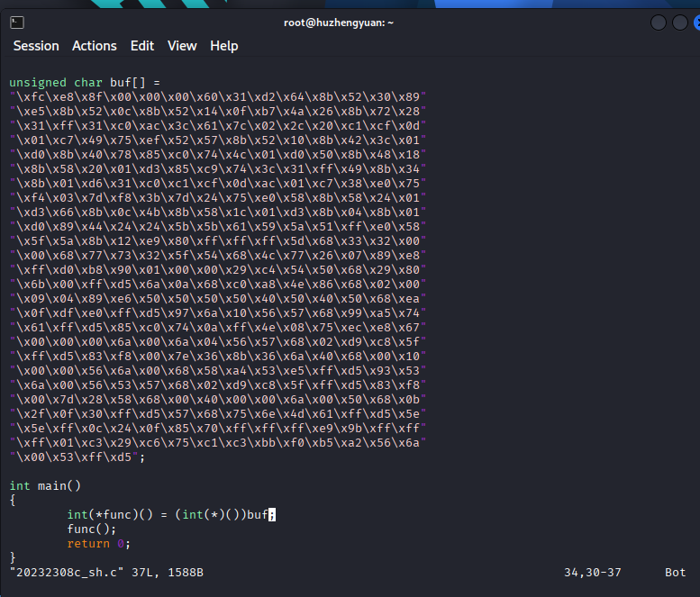Click the line starting with \x00\x00\x00\x6a
700x597 pixels.
coord(218,342)
